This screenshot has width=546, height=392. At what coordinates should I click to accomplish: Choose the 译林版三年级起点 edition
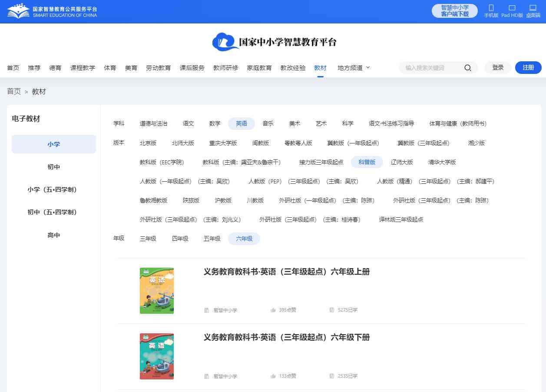pos(401,219)
